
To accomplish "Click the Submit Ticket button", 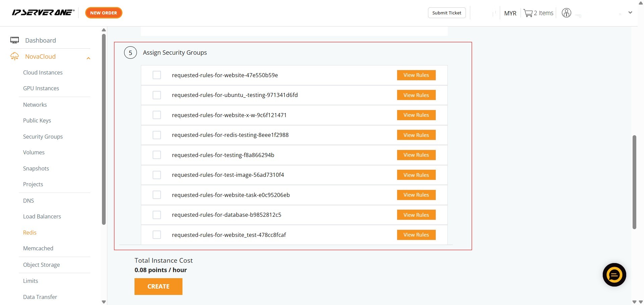I will (446, 13).
